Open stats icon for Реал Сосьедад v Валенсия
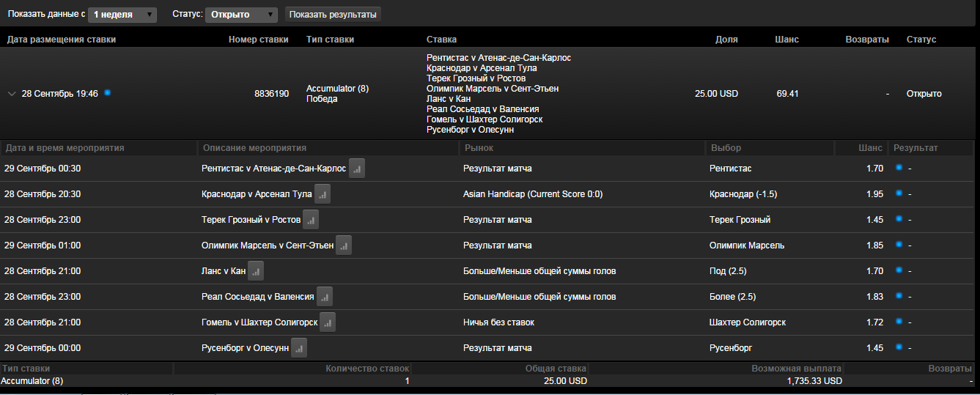 pyautogui.click(x=325, y=297)
